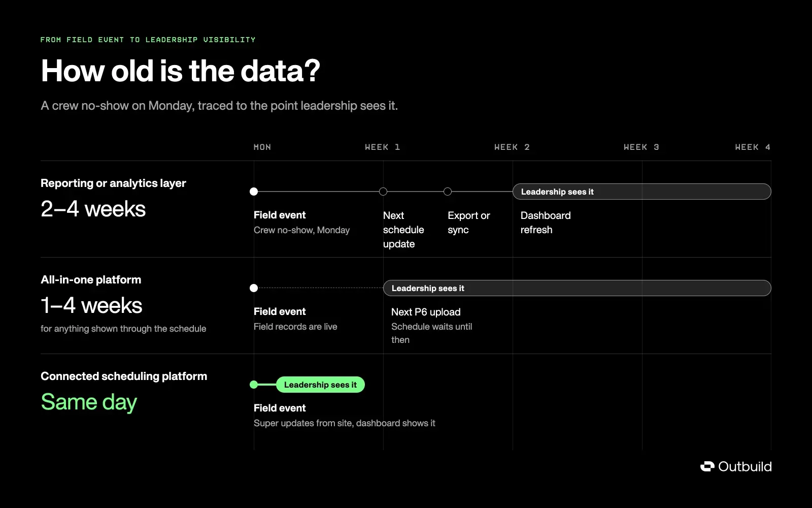This screenshot has height=508, width=812.
Task: Click 'Leadership sees it' bar in Reporting row
Action: tap(642, 192)
